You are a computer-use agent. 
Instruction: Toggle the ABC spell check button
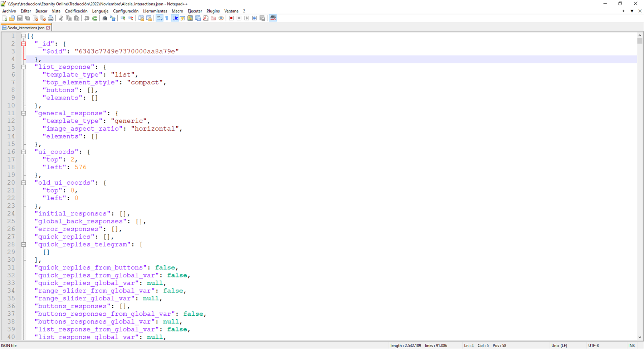(x=273, y=18)
